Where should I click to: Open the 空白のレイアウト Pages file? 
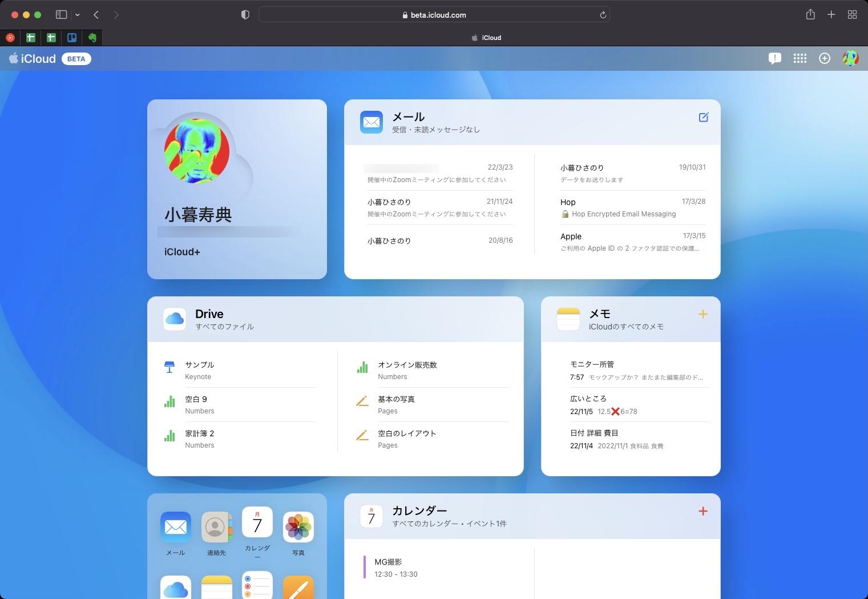click(432, 439)
